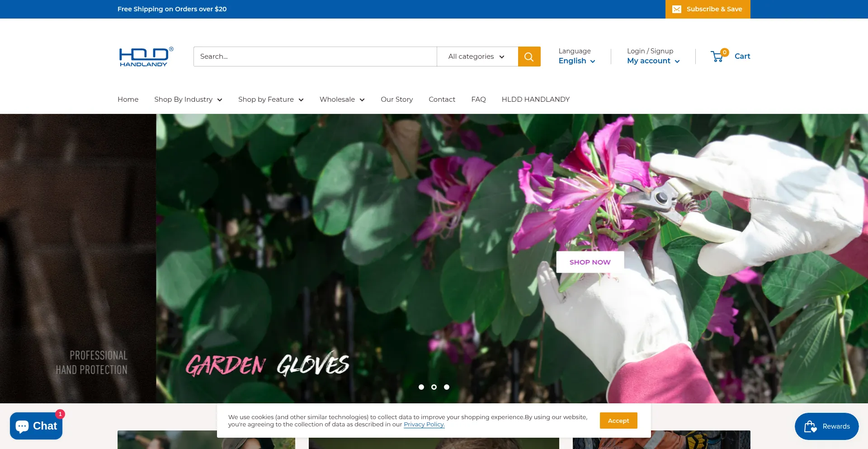This screenshot has width=868, height=449.
Task: Click the orange search magnifier button
Action: (529, 57)
